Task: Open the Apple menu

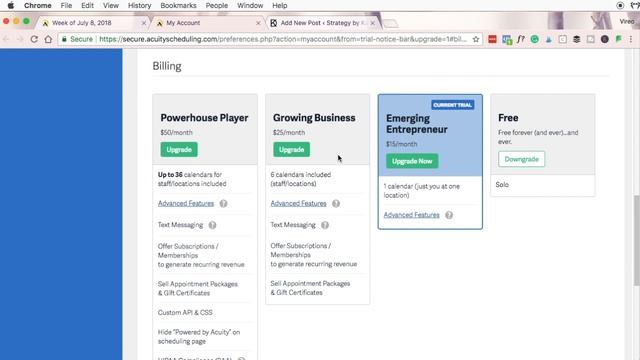Action: tap(11, 5)
